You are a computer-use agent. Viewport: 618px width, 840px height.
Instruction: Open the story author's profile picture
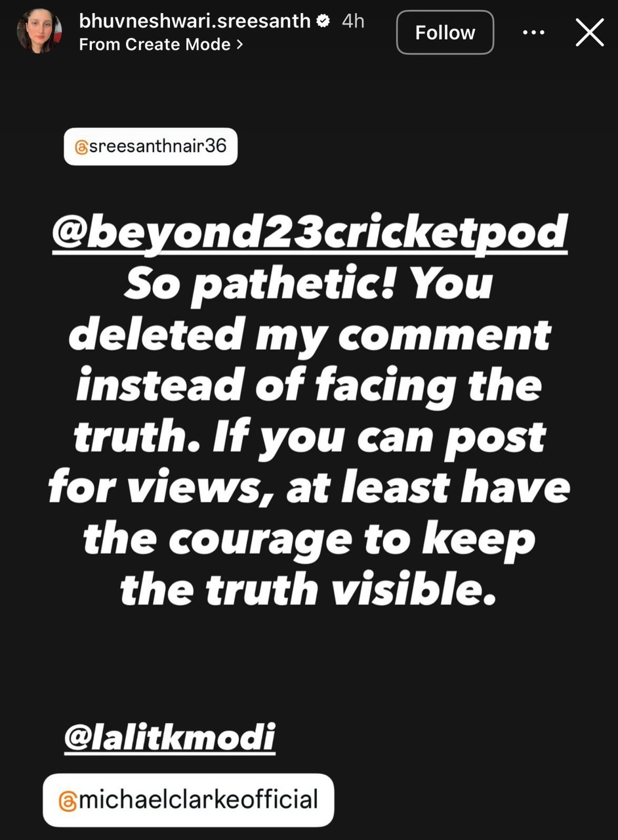click(x=39, y=31)
